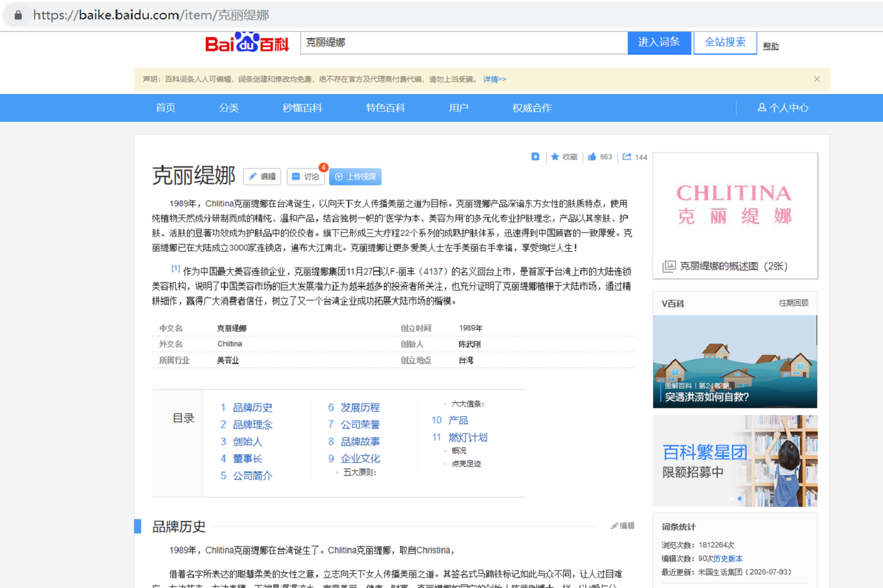Click the user icon beside 个人中心
The width and height of the screenshot is (883, 588).
pos(762,108)
